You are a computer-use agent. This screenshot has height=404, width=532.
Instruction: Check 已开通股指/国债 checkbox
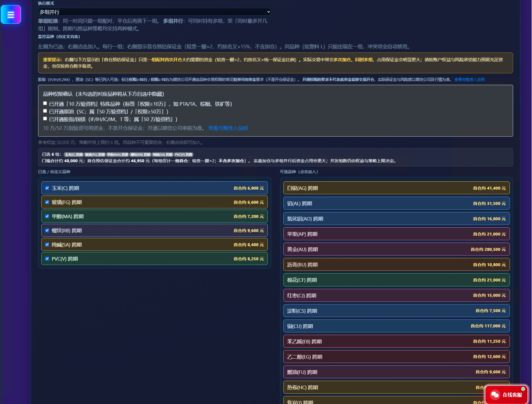click(x=45, y=119)
